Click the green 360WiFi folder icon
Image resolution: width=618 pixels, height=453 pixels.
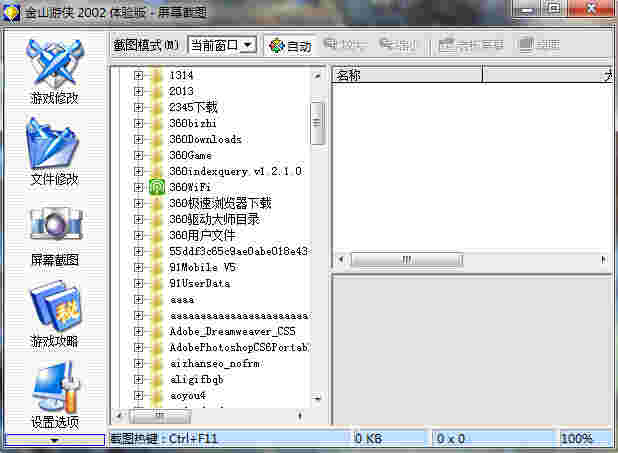pos(157,187)
